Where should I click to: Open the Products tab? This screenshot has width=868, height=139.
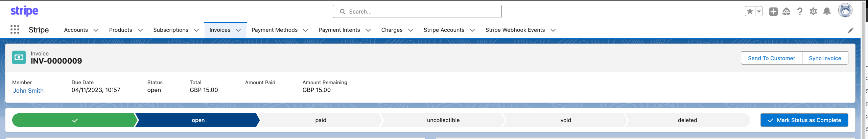(120, 30)
